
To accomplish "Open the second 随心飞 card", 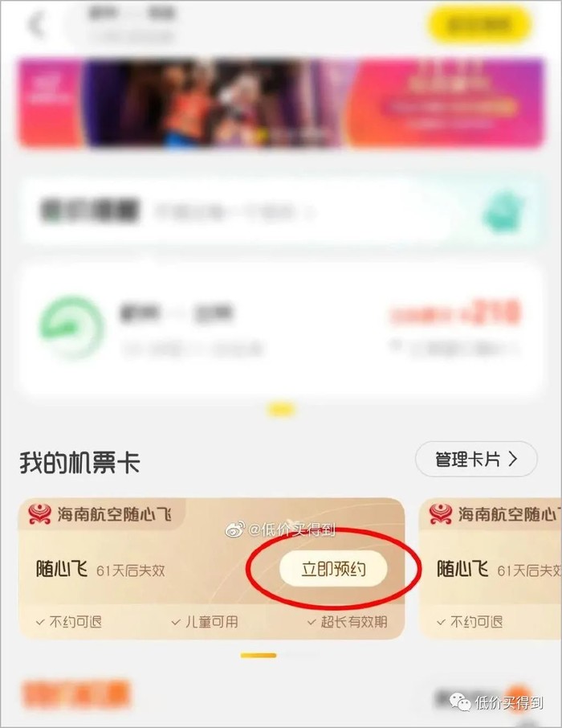I will tap(491, 569).
